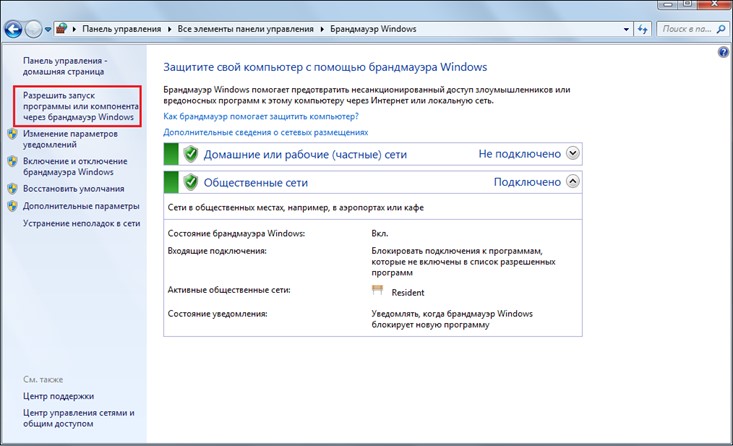733x446 pixels.
Task: Click 'Все элементы панели управления' breadcrumb
Action: pyautogui.click(x=245, y=29)
